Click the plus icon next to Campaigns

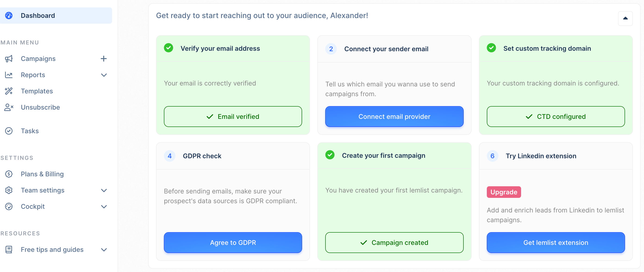coord(103,59)
